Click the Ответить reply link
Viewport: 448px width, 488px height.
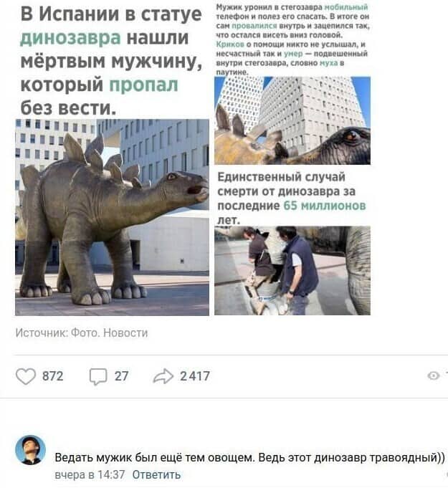point(156,474)
